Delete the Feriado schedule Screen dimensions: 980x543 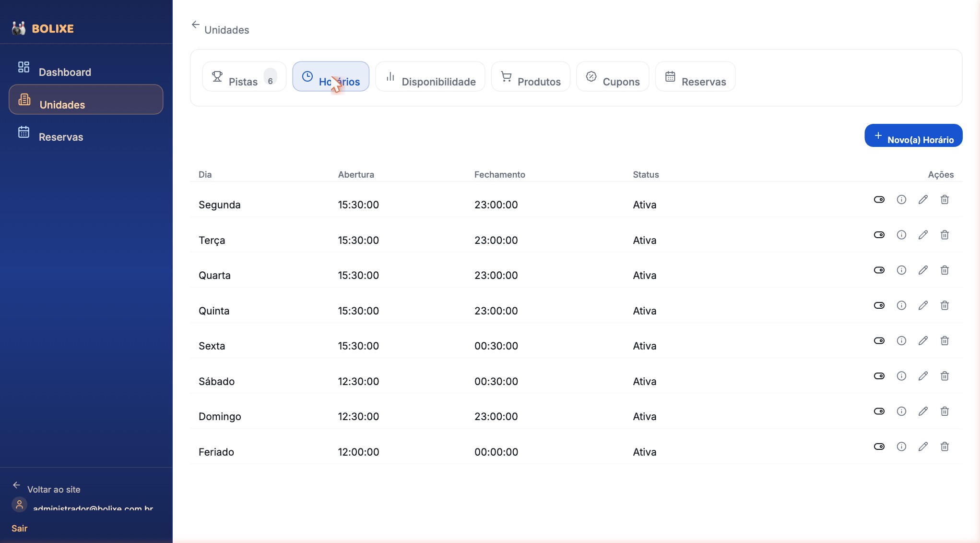tap(945, 446)
